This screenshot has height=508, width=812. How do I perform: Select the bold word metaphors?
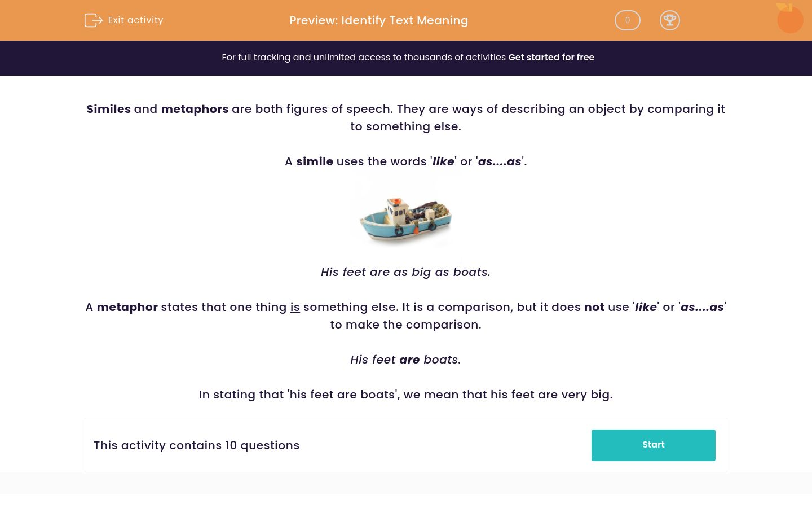[x=195, y=109]
